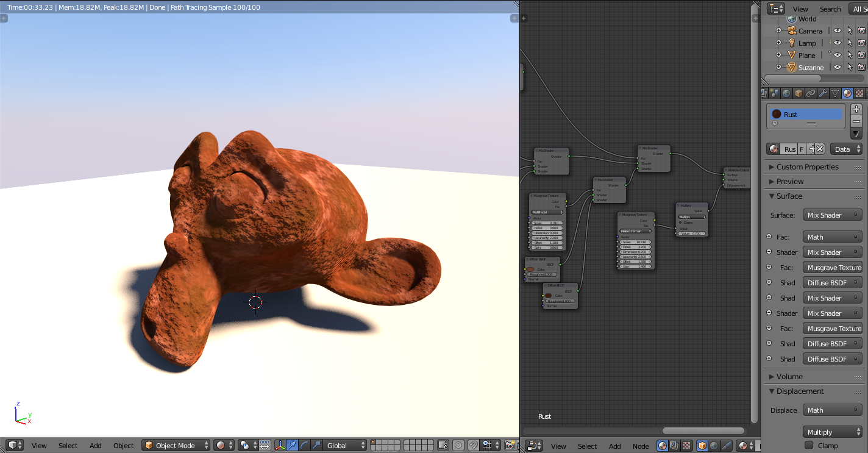This screenshot has height=453, width=868.
Task: Add a new material slot with plus
Action: point(856,109)
